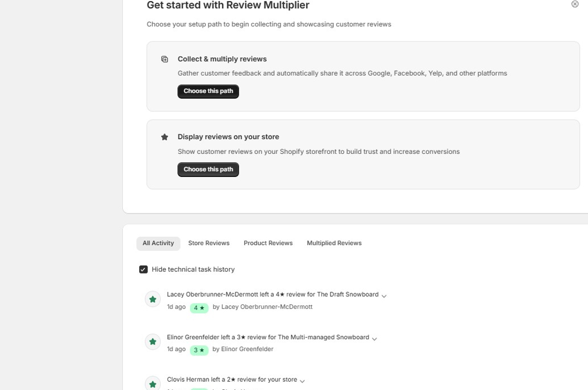Expand Elinor Greenfelder's review details

coord(374,339)
